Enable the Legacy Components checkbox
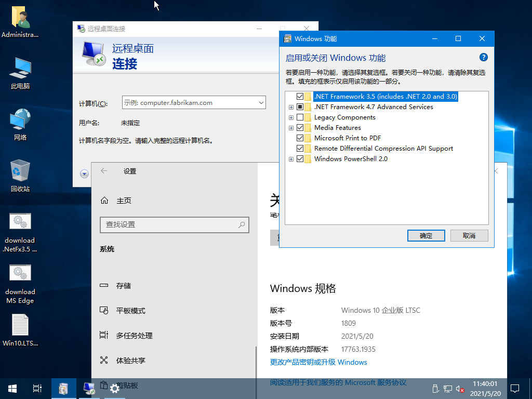 (x=300, y=117)
